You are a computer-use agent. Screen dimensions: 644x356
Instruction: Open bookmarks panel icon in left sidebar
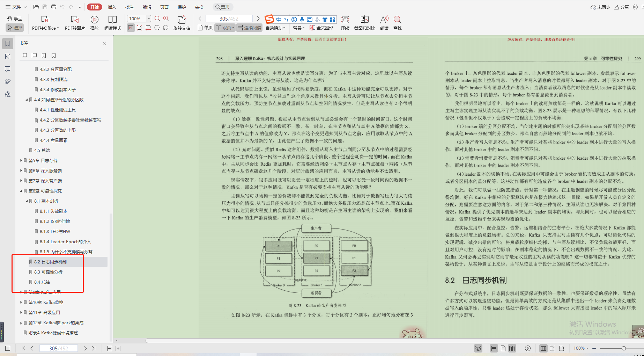[8, 44]
